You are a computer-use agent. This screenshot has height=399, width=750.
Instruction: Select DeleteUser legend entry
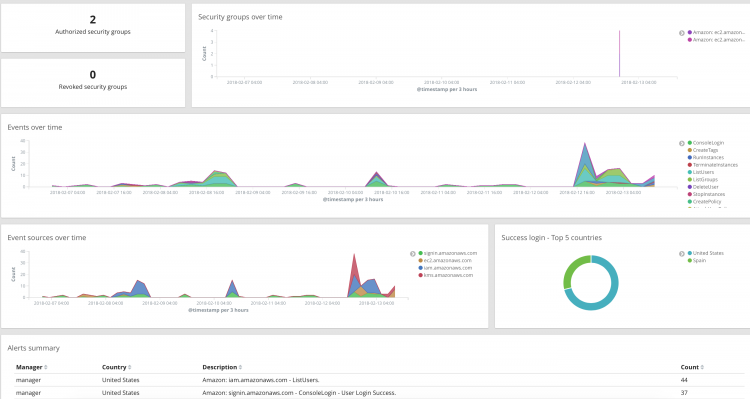[703, 187]
